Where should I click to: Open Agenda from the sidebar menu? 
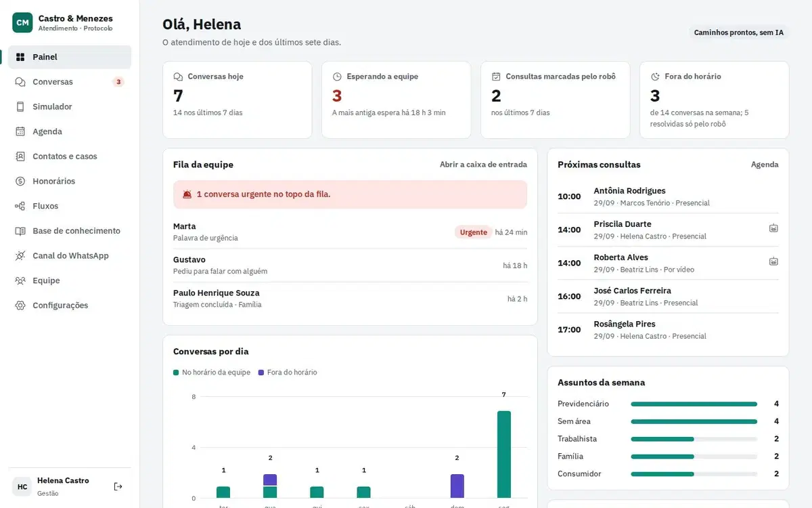[x=70, y=131]
